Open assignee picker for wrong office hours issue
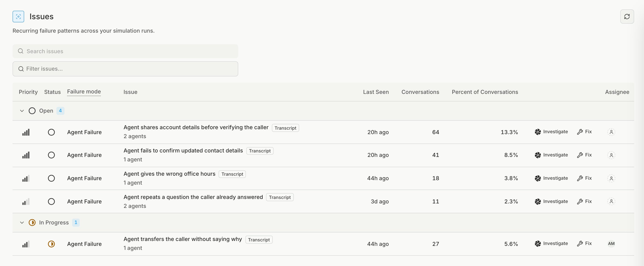Screen dimensions: 644x266 click(x=611, y=178)
